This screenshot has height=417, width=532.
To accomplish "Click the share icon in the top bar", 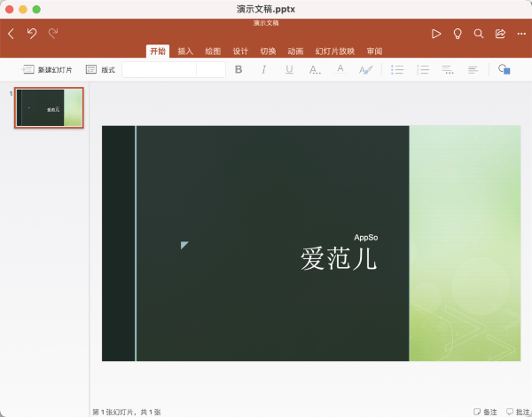I will pos(500,34).
